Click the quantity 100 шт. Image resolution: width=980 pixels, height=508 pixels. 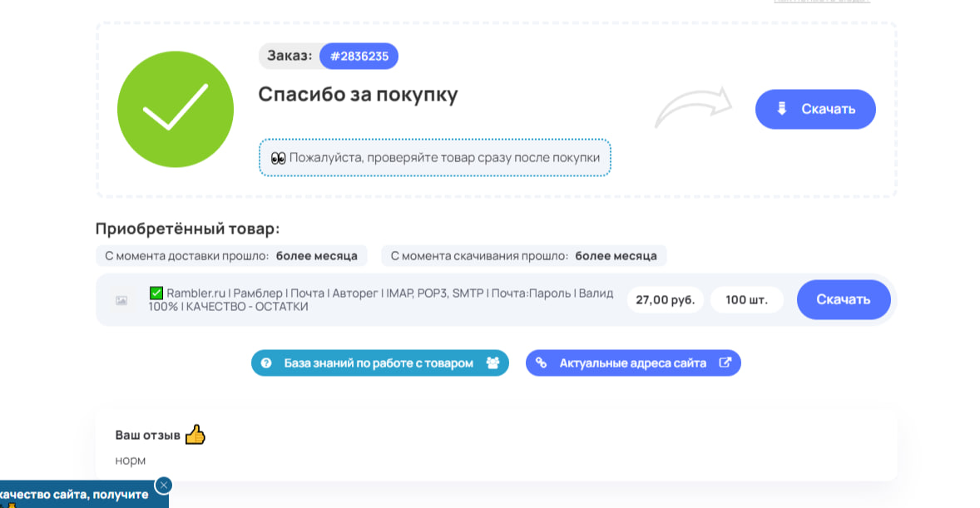click(x=747, y=300)
